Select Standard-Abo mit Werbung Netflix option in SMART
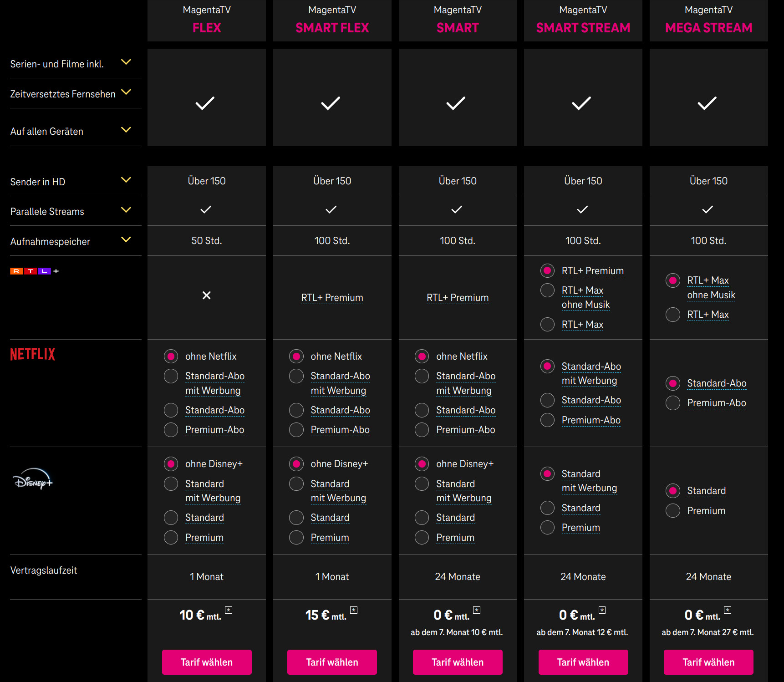The width and height of the screenshot is (784, 682). (421, 376)
